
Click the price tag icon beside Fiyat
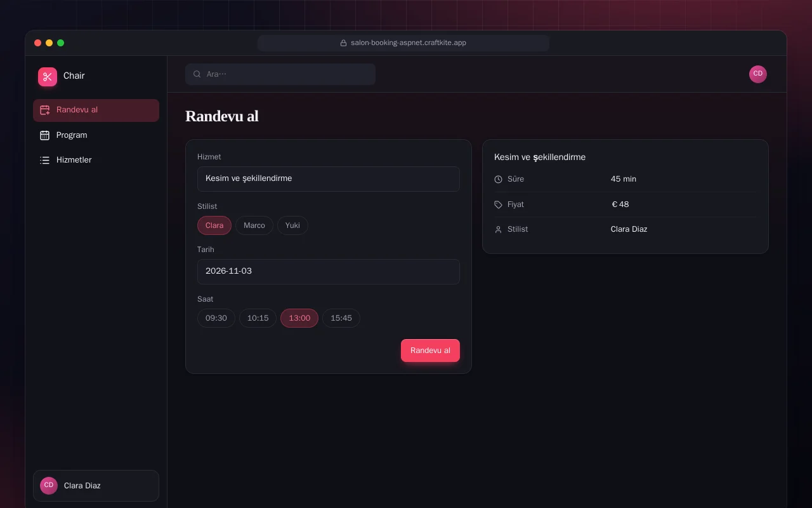pyautogui.click(x=498, y=204)
